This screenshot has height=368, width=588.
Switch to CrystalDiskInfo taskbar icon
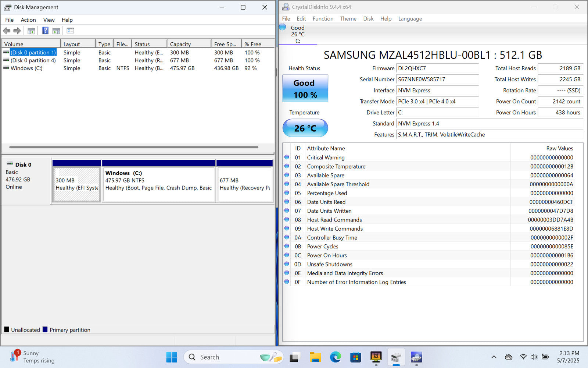tap(416, 357)
